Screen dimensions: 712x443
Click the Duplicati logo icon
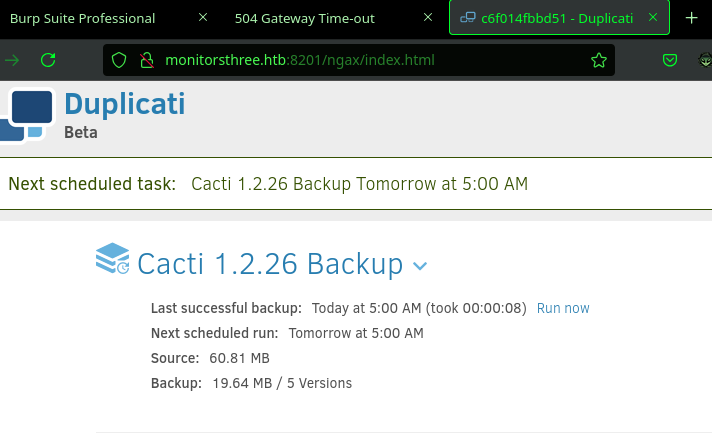pyautogui.click(x=28, y=114)
